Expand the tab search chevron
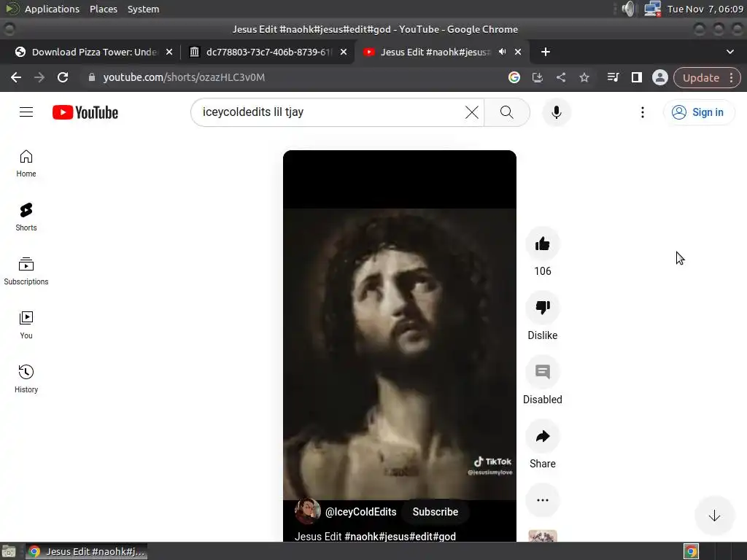This screenshot has width=747, height=560. pyautogui.click(x=729, y=52)
